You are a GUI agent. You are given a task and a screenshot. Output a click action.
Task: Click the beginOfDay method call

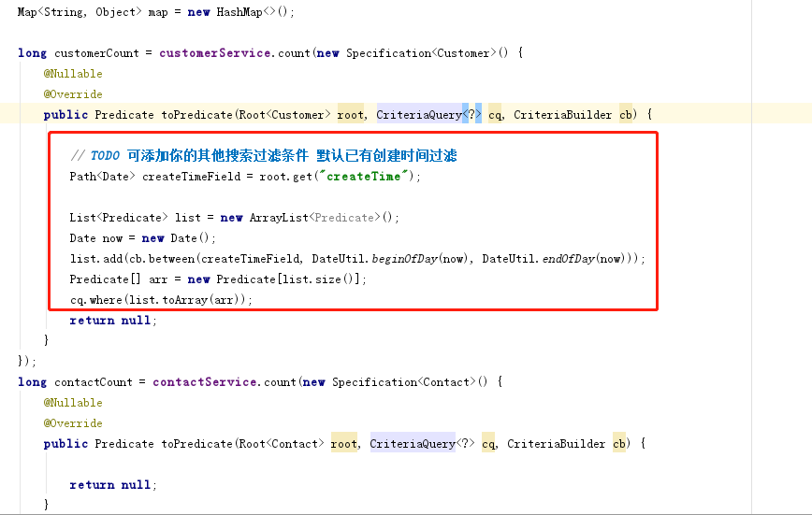pyautogui.click(x=404, y=259)
